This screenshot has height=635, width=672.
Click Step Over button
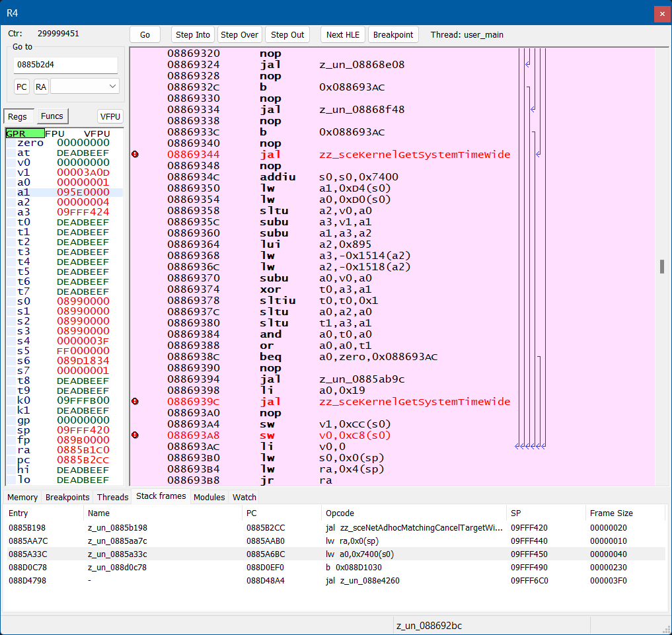[239, 35]
